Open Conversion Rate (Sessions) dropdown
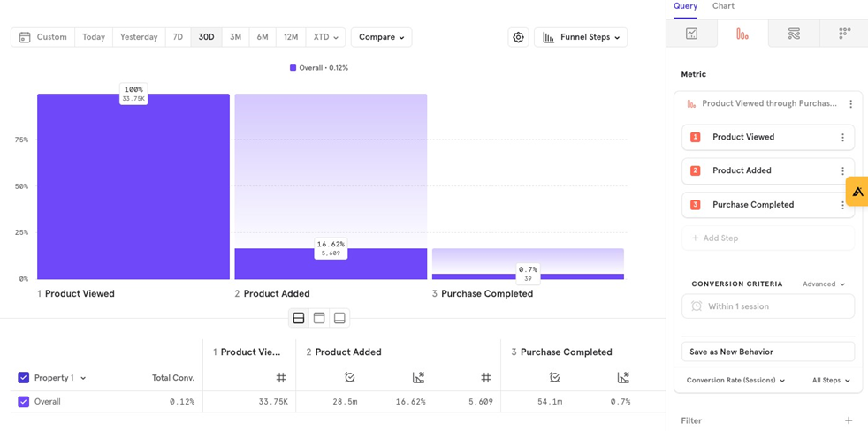 pyautogui.click(x=735, y=381)
